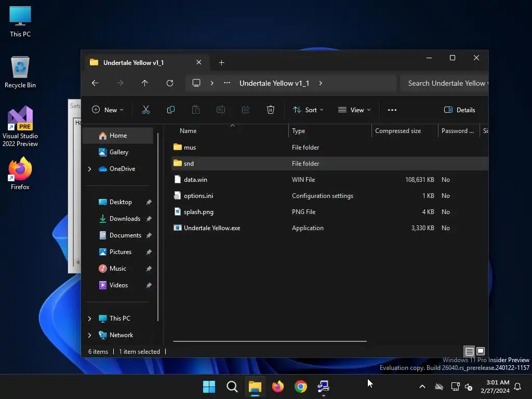Click the Cut scissors icon

tap(145, 110)
